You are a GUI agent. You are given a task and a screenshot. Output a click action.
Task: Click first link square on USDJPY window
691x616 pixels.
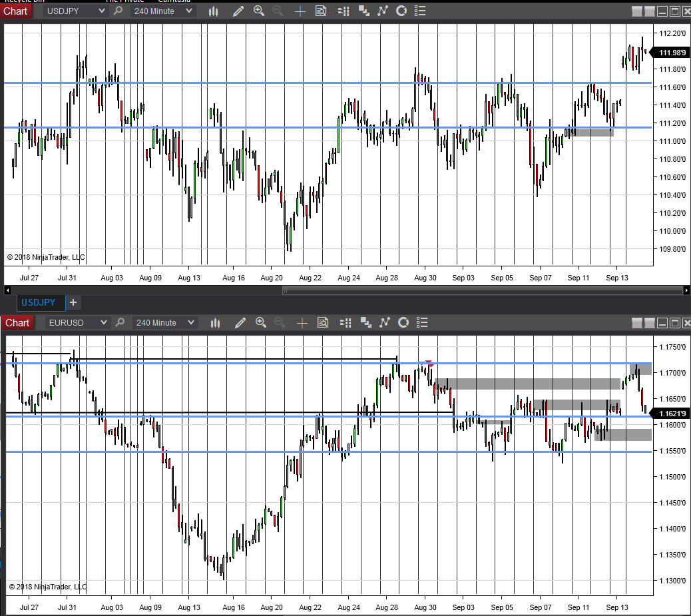coord(637,12)
